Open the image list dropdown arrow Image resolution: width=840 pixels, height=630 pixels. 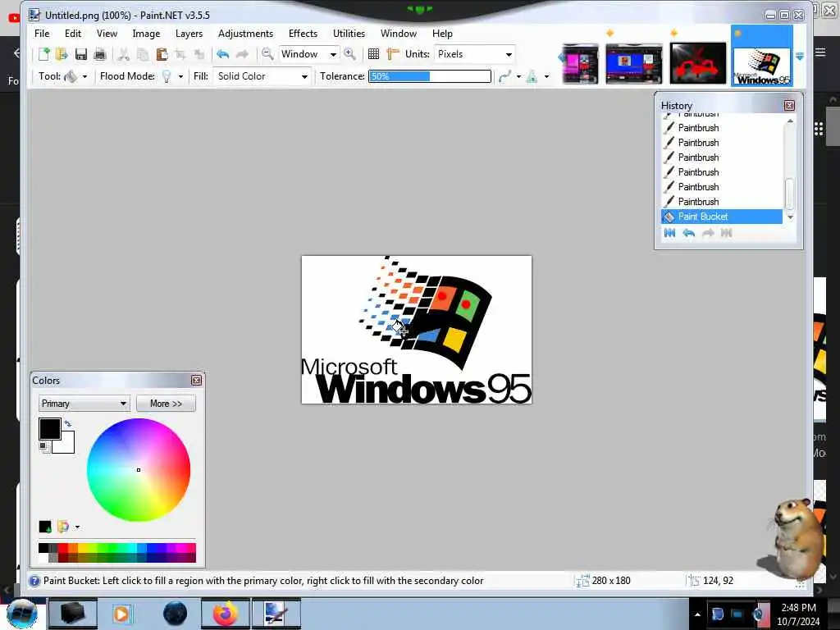800,57
